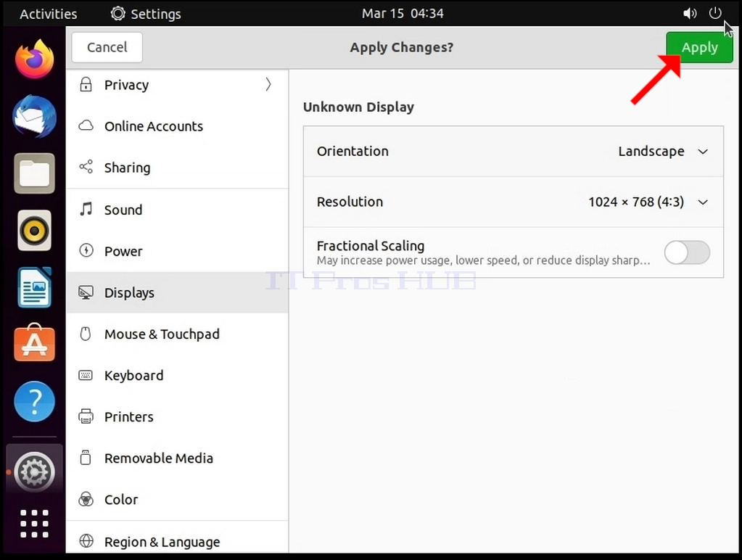Open the power menu in top bar
742x560 pixels.
715,13
